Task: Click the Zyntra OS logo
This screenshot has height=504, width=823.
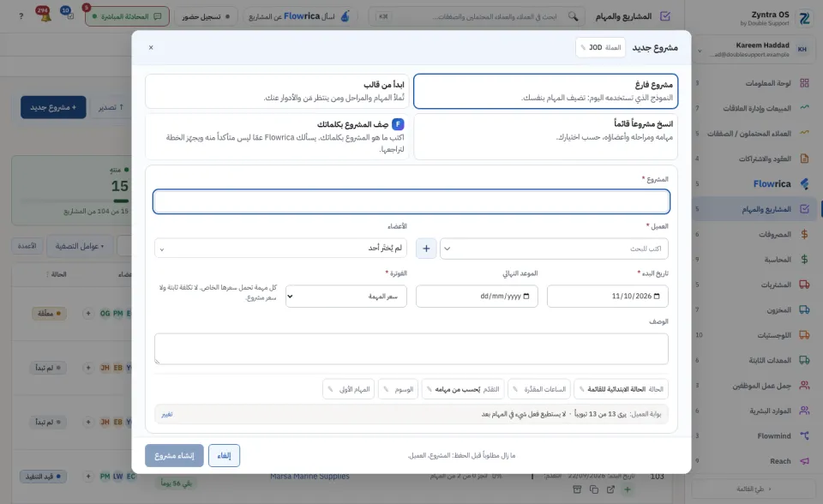Action: 804,18
